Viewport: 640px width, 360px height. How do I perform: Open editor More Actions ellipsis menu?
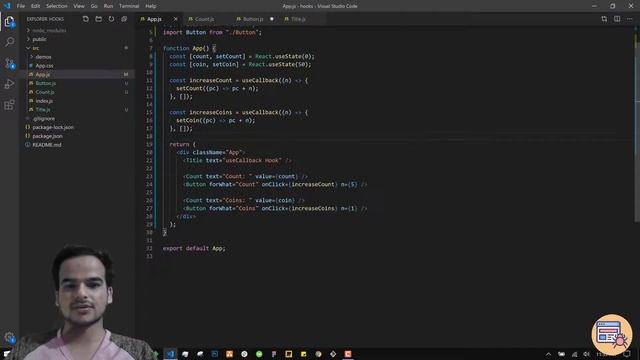630,19
